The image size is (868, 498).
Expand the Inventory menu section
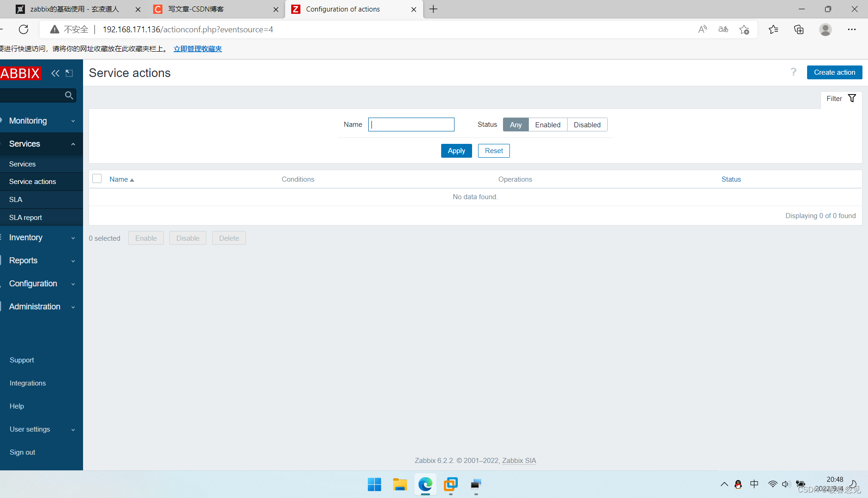[42, 237]
